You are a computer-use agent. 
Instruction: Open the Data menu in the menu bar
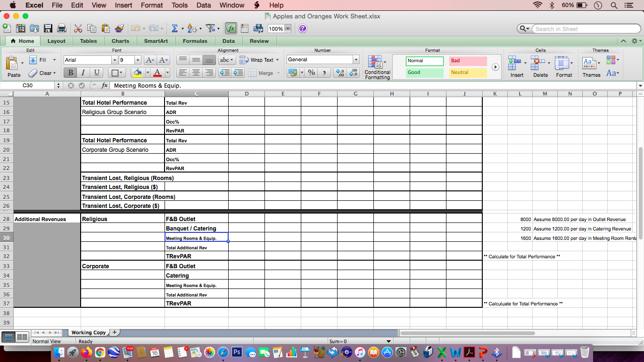tap(204, 5)
